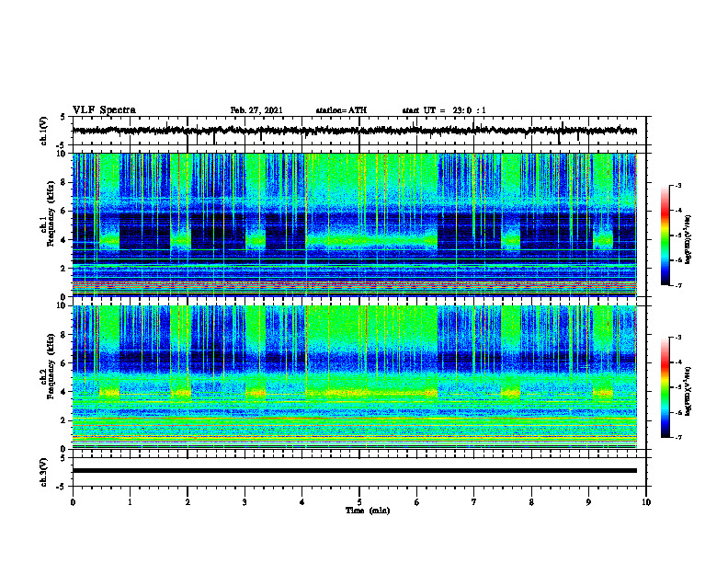The width and height of the screenshot is (728, 563).
Task: Select the date text "Feb. 27, 2021"
Action: pyautogui.click(x=256, y=110)
